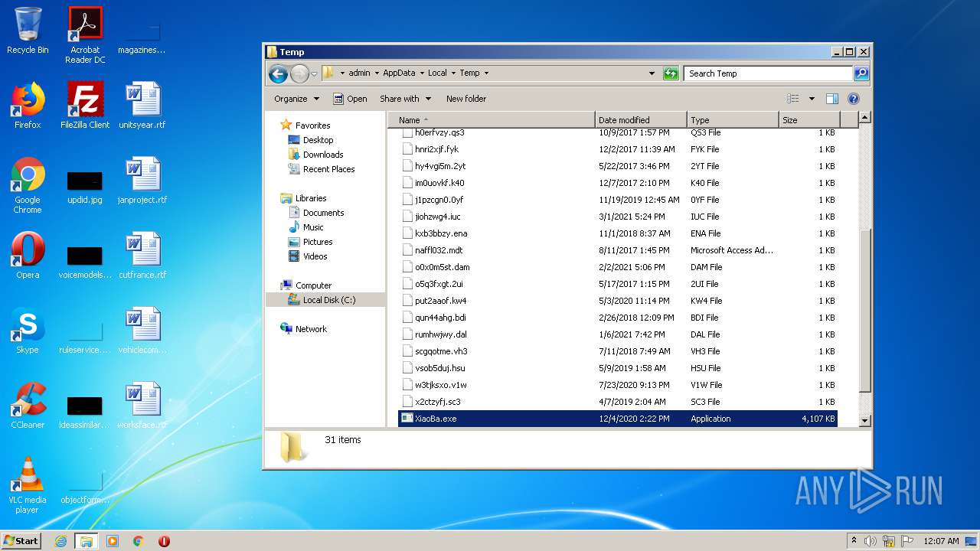Click the Explorer Forward navigation button
The height and width of the screenshot is (551, 980).
pos(299,73)
